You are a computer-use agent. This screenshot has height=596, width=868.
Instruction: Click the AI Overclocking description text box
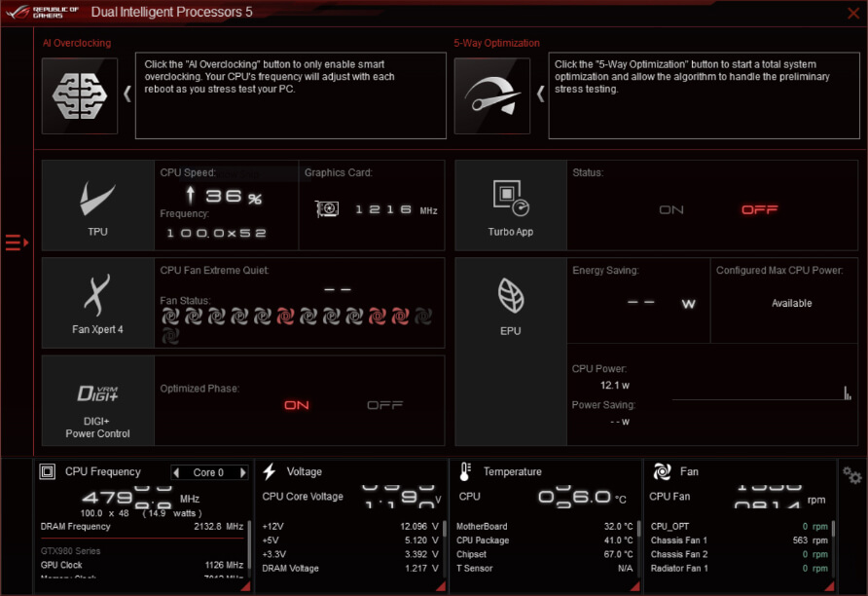[x=291, y=95]
